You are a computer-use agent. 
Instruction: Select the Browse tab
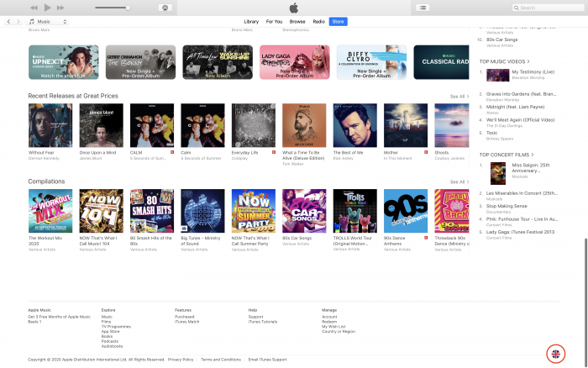(x=297, y=21)
